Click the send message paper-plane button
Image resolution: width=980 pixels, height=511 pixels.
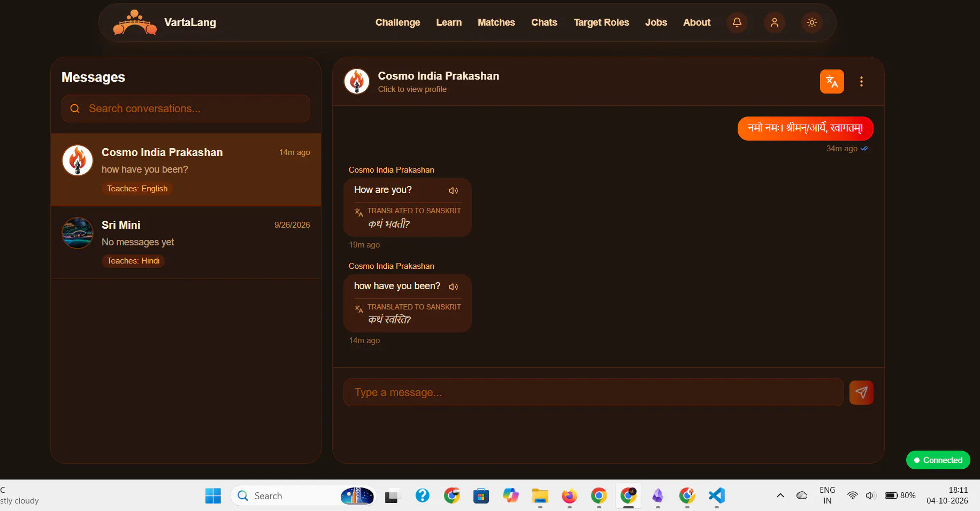(x=861, y=392)
